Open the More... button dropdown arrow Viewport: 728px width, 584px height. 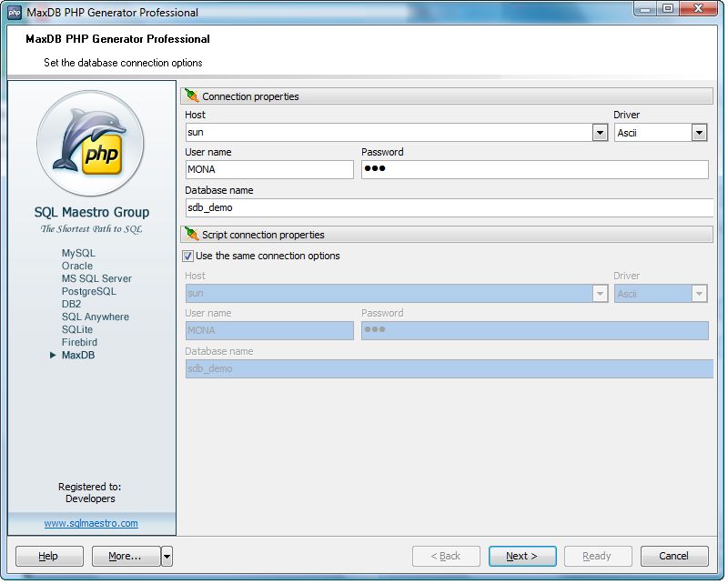(167, 557)
